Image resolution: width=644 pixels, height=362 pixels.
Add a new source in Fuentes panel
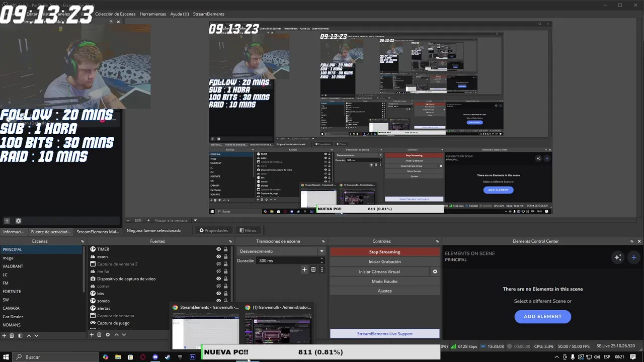click(x=92, y=334)
